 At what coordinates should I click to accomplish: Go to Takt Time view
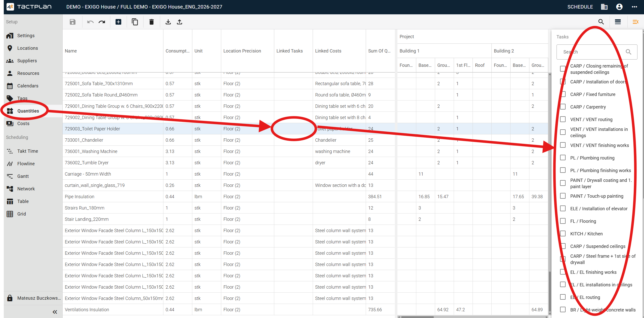[33, 151]
